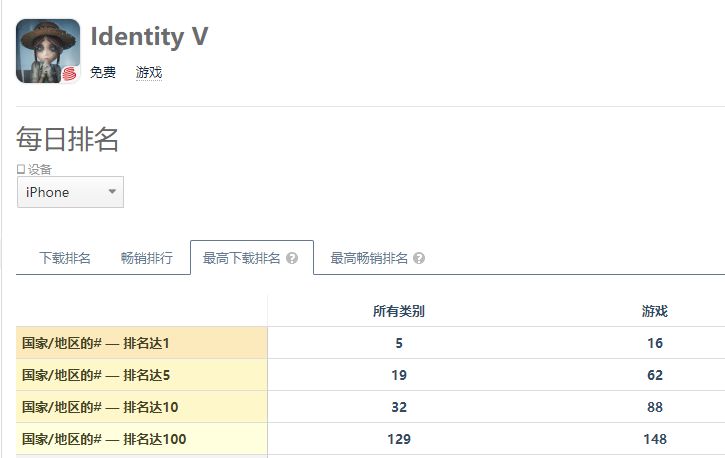Select the 最高下载排名 tab
Screen dimensions: 725x458
pyautogui.click(x=241, y=258)
